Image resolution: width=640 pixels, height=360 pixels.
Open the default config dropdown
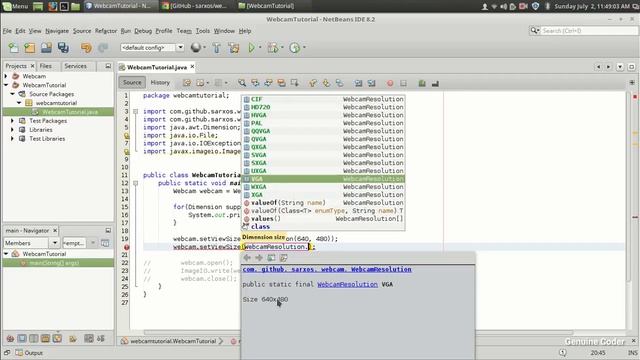click(180, 47)
